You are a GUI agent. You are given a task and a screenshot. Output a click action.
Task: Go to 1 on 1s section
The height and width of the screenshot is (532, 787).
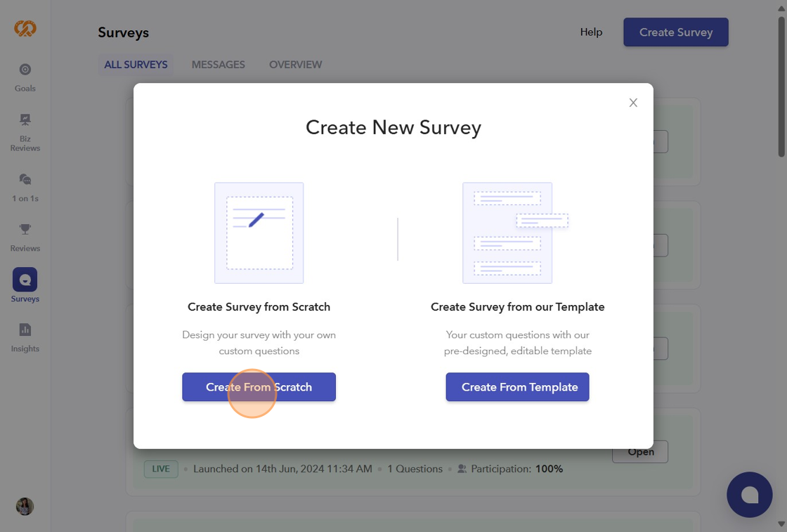coord(25,180)
